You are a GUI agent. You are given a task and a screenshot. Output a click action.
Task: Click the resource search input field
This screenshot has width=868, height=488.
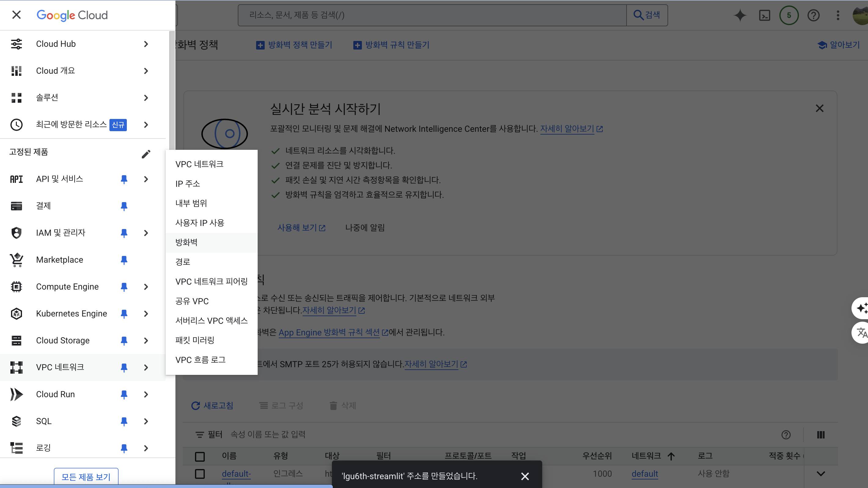point(432,15)
